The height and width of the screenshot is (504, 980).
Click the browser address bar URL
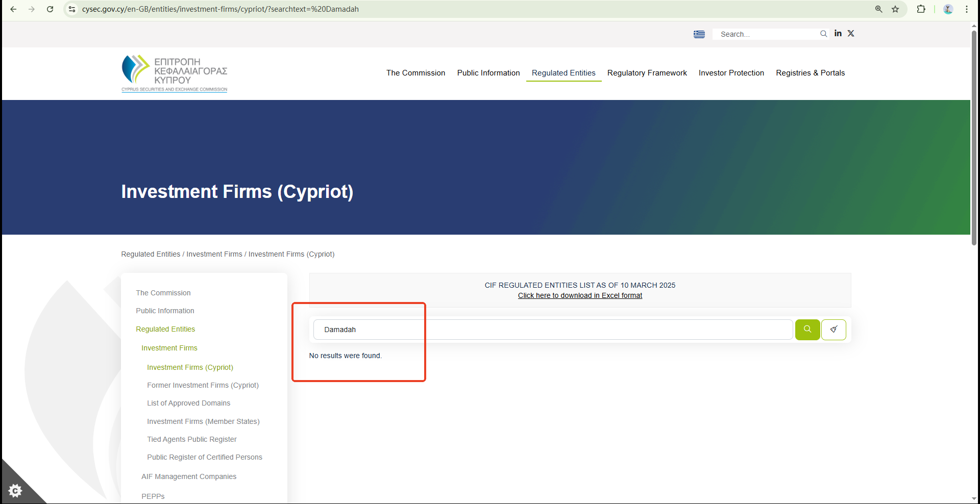coord(220,9)
